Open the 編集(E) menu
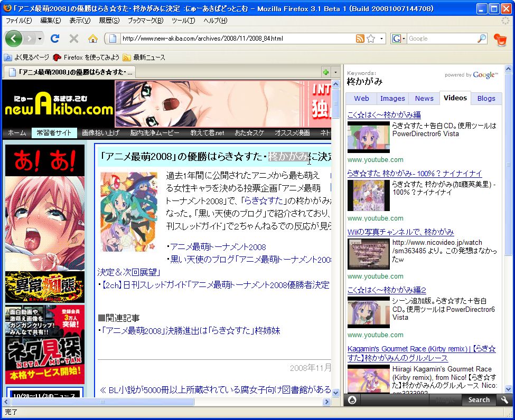This screenshot has width=515, height=420. click(50, 21)
